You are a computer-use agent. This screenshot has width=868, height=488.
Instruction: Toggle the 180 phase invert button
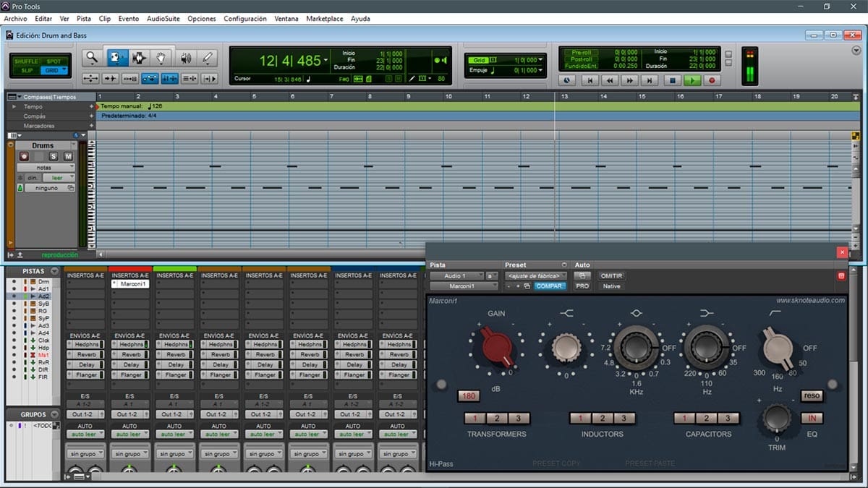point(469,396)
